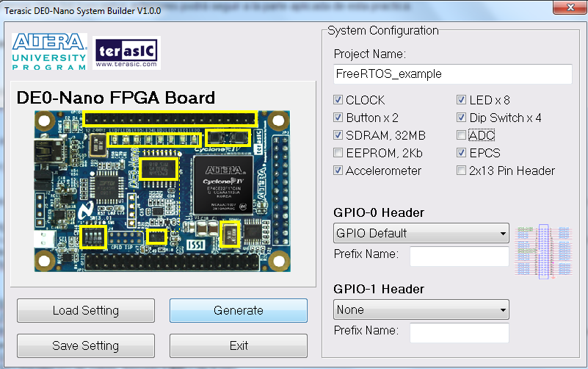Close the System Builder window
Screen dimensions: 588x369
coord(570,9)
